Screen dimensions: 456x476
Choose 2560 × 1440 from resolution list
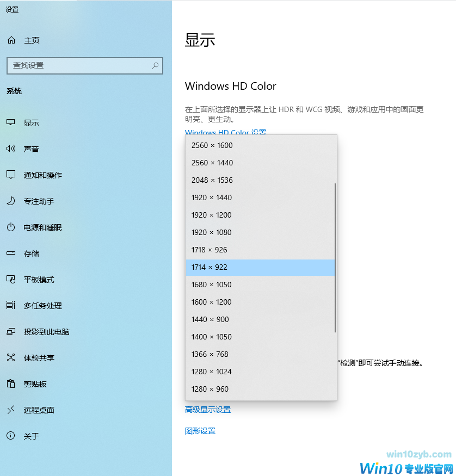[x=212, y=163]
